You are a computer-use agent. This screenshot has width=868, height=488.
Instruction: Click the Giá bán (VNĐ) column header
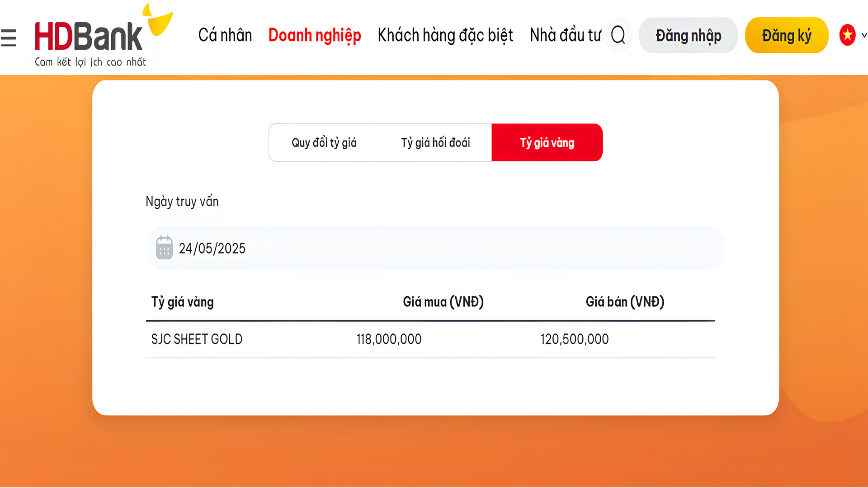coord(625,302)
